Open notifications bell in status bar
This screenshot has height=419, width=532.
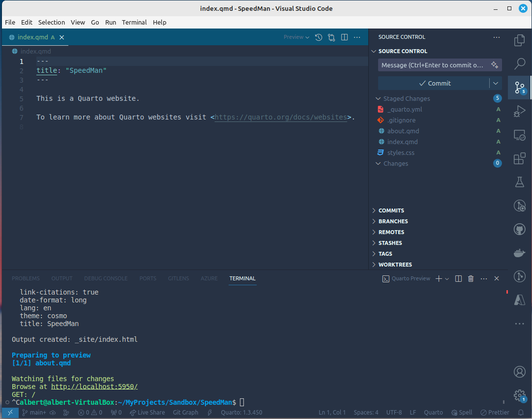coord(521,413)
